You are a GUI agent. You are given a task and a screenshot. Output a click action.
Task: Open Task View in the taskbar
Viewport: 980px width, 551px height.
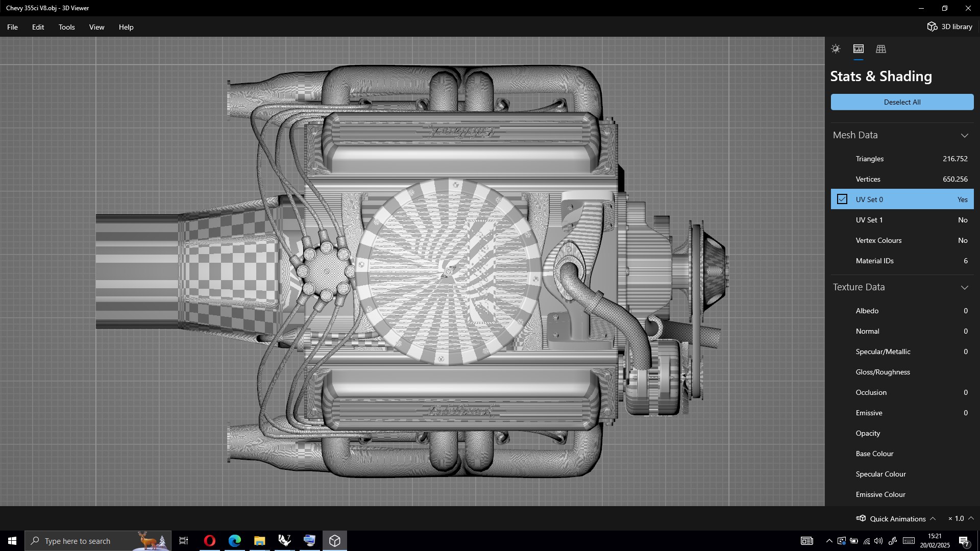coord(184,541)
